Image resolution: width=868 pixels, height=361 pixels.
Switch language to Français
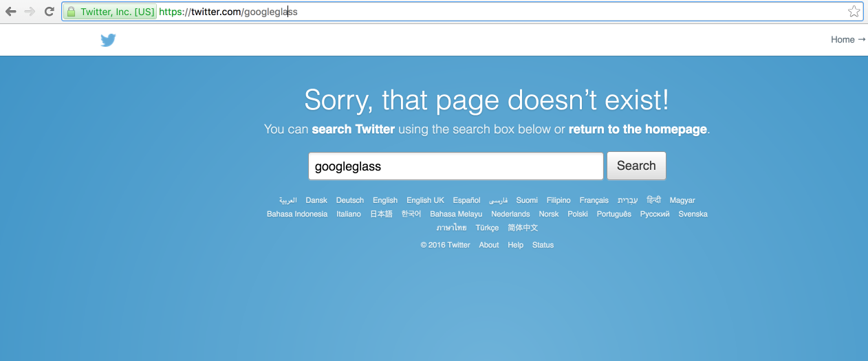pyautogui.click(x=594, y=200)
